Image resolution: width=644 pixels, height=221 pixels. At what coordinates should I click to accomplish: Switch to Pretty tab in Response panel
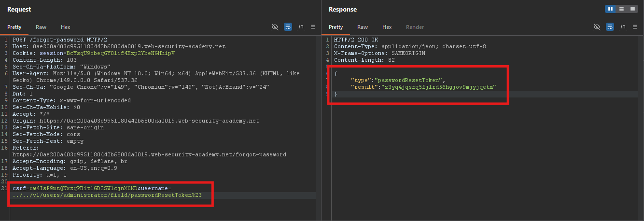tap(336, 27)
